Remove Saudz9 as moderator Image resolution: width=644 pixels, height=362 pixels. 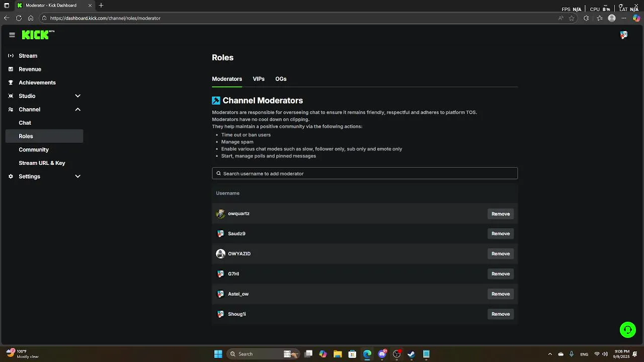(x=501, y=234)
